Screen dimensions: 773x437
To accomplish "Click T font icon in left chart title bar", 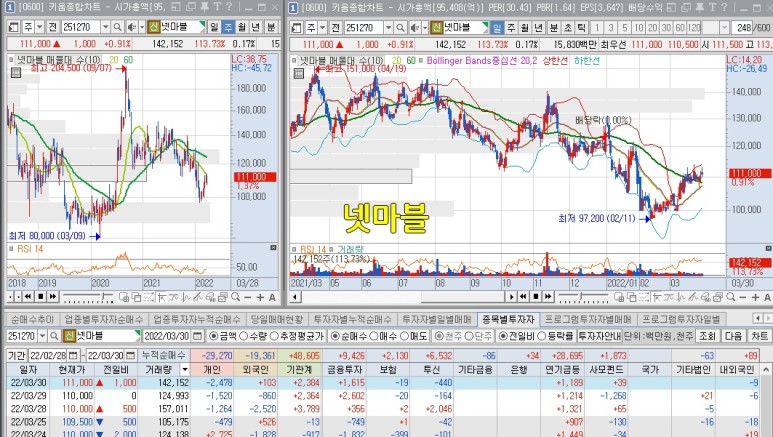I will pyautogui.click(x=217, y=7).
